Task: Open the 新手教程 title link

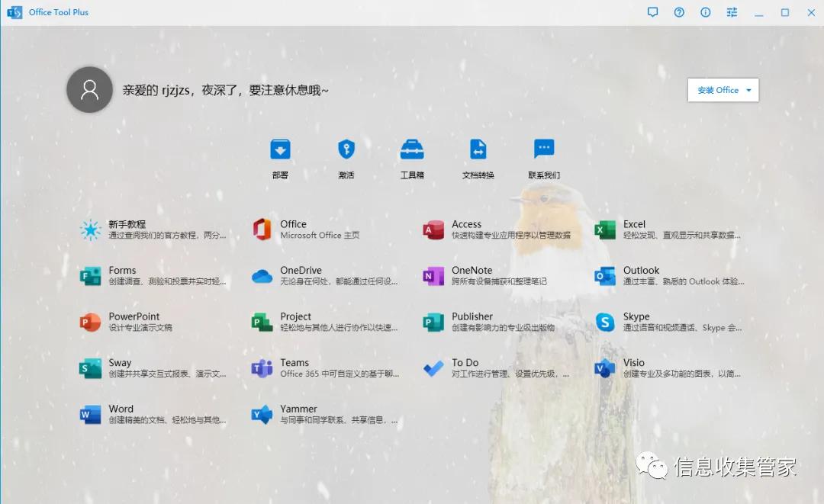Action: [127, 224]
